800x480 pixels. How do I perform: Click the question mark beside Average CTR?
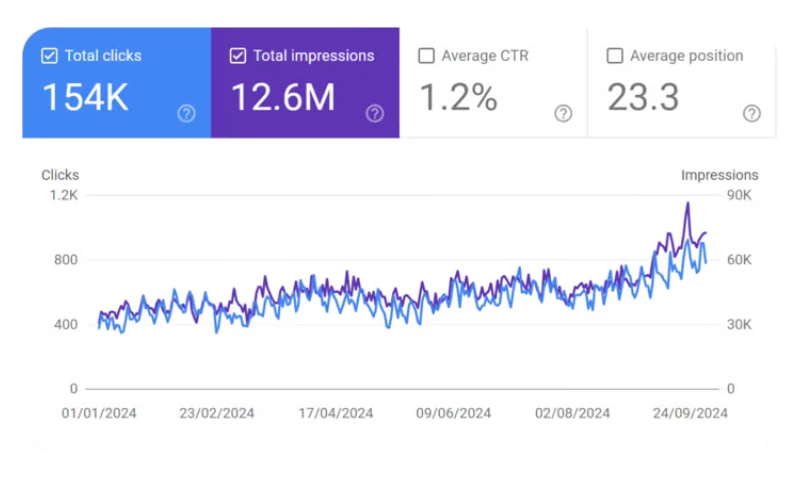(x=563, y=114)
